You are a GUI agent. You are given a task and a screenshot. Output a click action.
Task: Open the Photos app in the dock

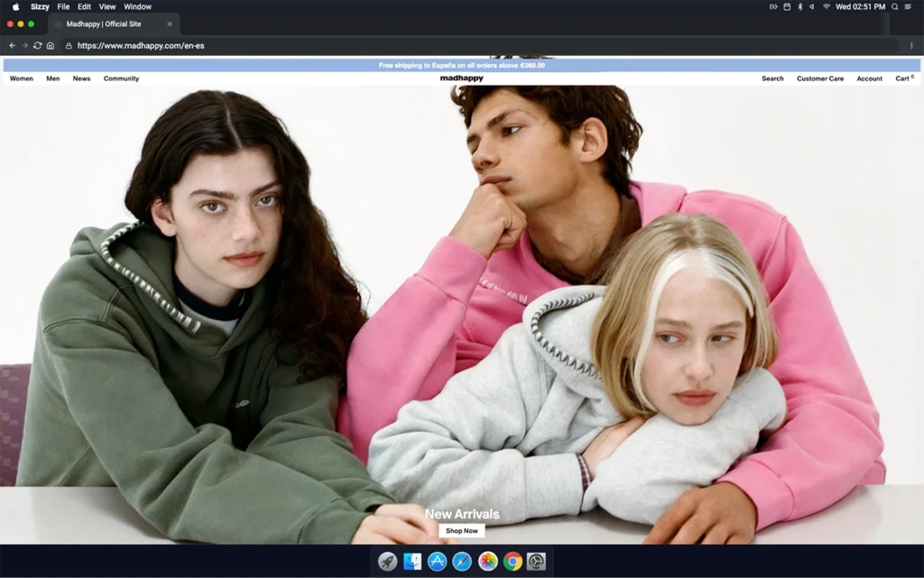(487, 562)
